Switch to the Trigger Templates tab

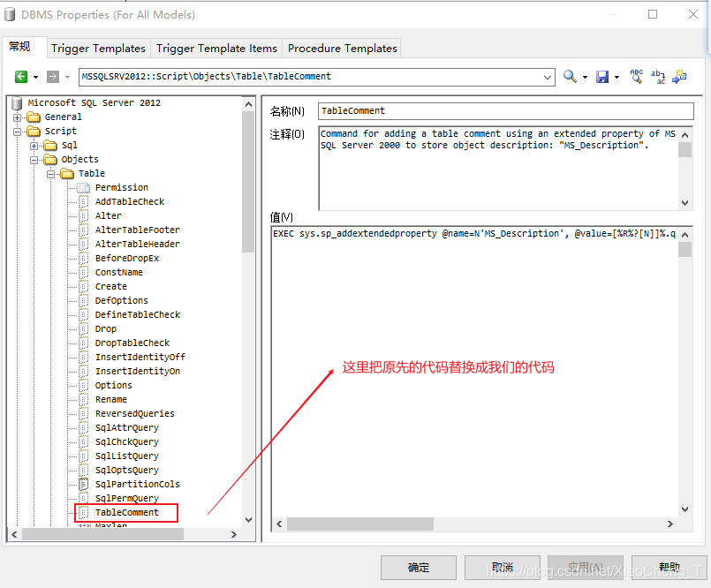[x=98, y=48]
